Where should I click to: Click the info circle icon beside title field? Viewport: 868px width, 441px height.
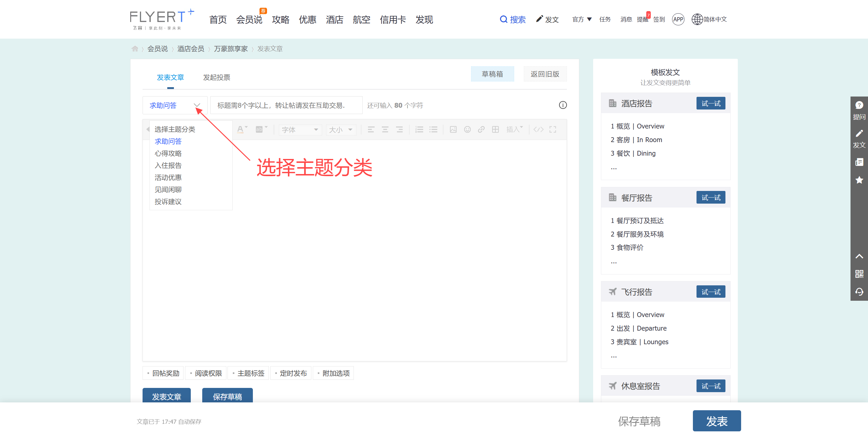(563, 105)
